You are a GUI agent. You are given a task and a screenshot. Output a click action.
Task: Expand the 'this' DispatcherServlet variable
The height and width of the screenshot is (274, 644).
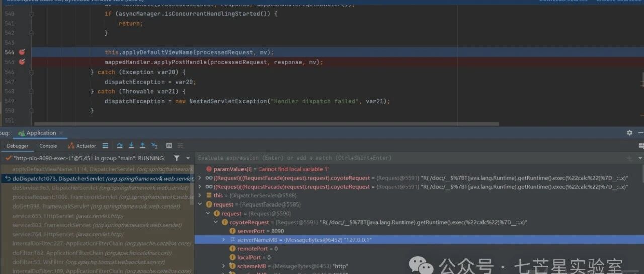tap(200, 195)
